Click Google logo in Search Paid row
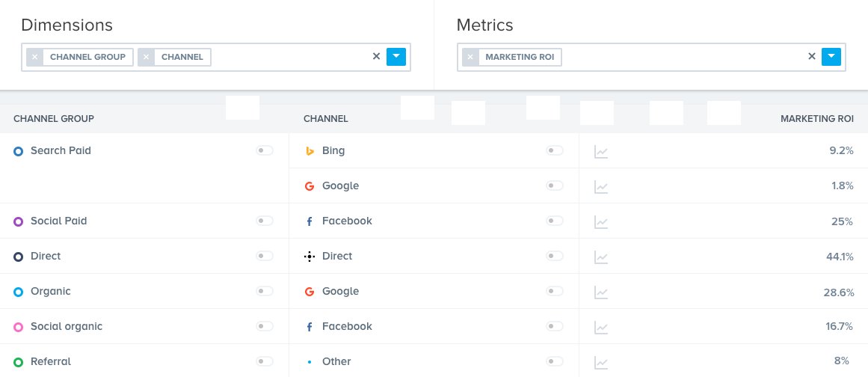The image size is (868, 377). pyautogui.click(x=310, y=186)
